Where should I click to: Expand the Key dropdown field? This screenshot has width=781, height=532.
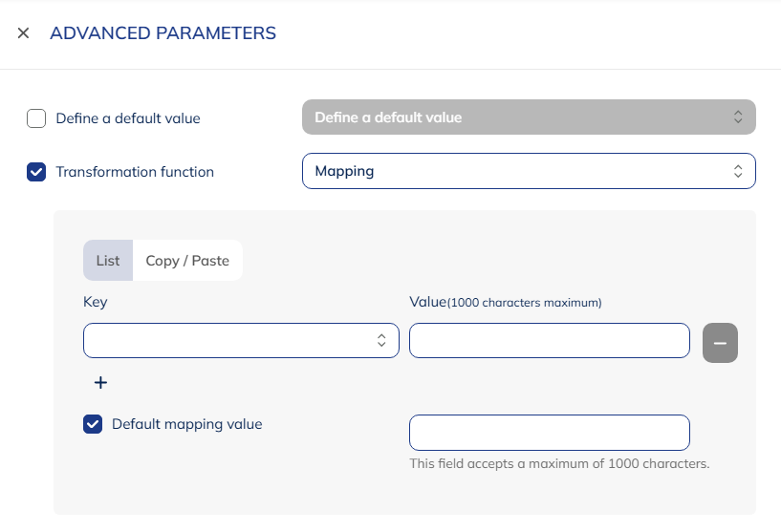(x=229, y=340)
